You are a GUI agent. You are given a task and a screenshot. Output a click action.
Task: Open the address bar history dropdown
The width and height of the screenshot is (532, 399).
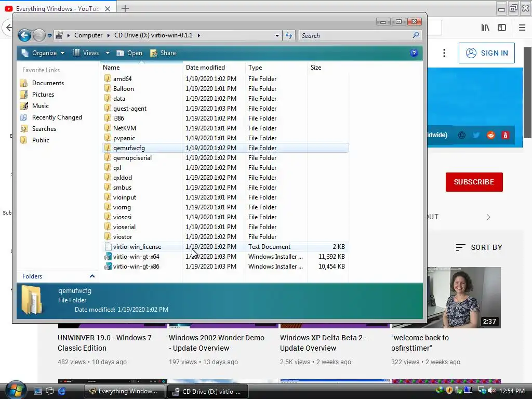[x=277, y=36]
